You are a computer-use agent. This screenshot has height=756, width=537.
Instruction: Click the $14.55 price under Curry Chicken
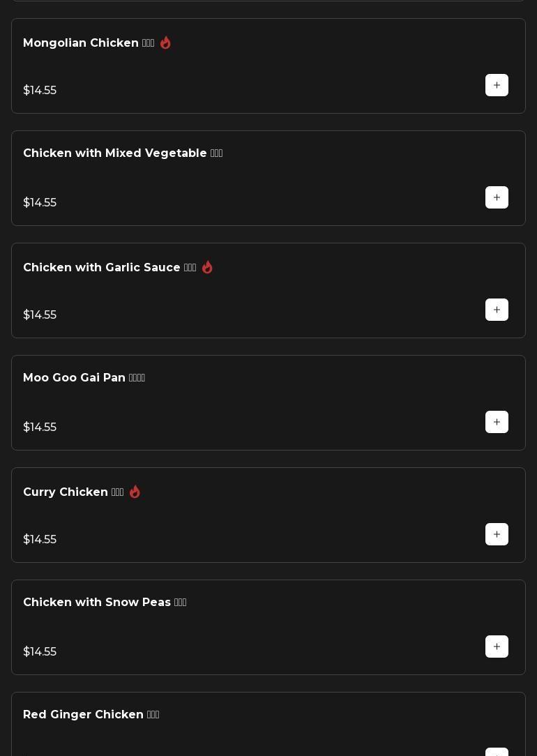point(40,540)
